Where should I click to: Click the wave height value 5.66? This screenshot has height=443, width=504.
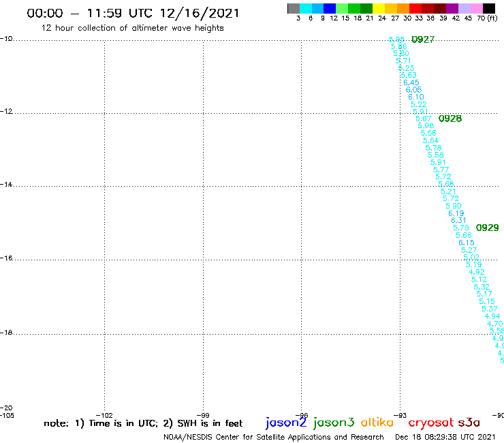pos(464,235)
